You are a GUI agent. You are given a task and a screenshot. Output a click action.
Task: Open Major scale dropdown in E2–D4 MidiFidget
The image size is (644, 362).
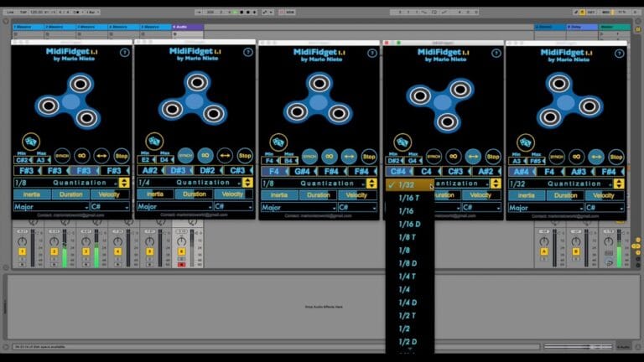(175, 206)
